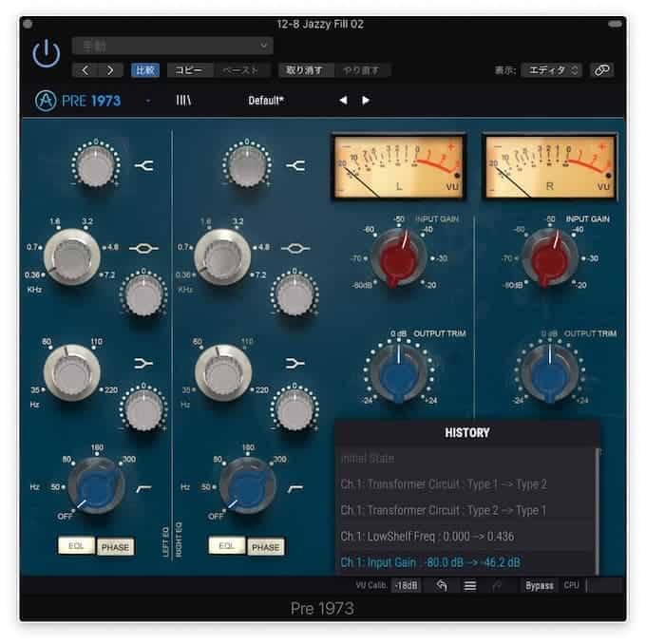Select history entry Type 2 -> Type 1
The height and width of the screenshot is (644, 646).
point(465,510)
